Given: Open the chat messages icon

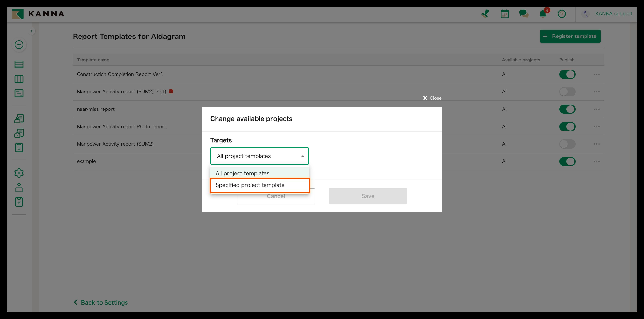Looking at the screenshot, I should click(x=524, y=14).
